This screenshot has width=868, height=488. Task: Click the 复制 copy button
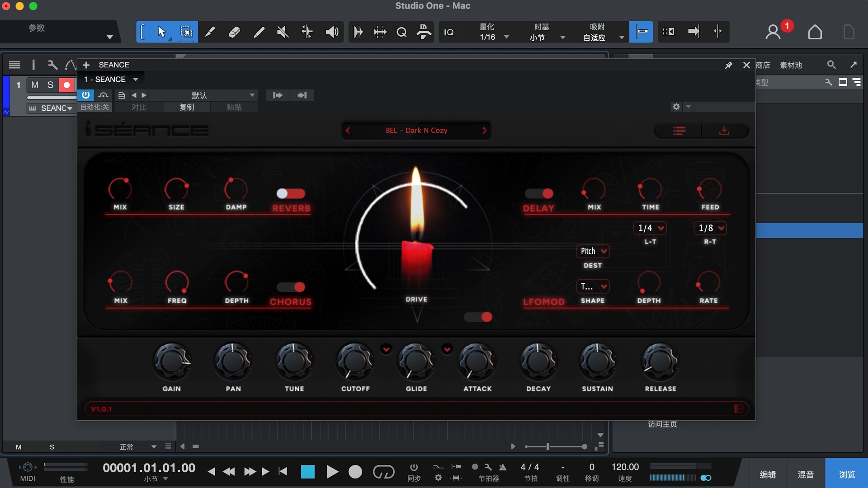click(x=187, y=107)
